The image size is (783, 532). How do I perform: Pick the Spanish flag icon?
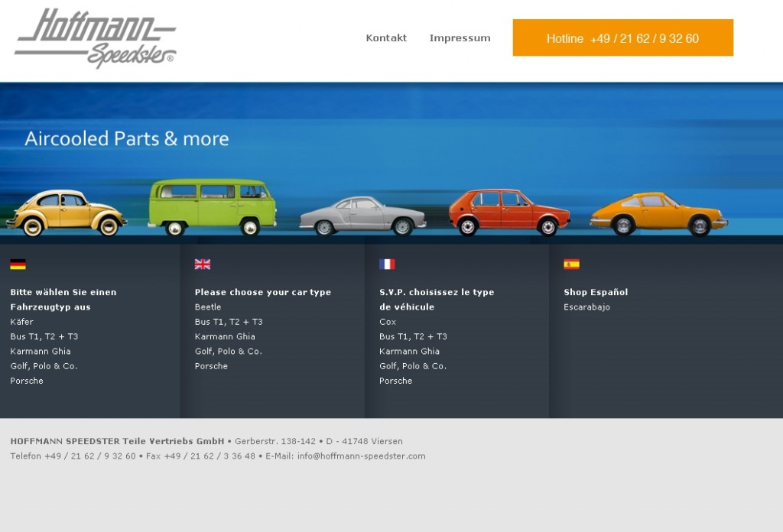(571, 264)
